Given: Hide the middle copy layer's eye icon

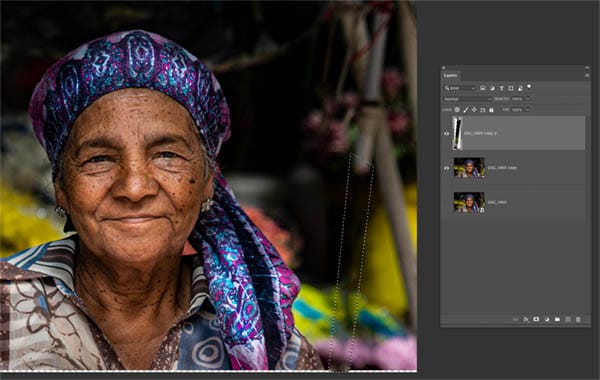Looking at the screenshot, I should coord(447,168).
